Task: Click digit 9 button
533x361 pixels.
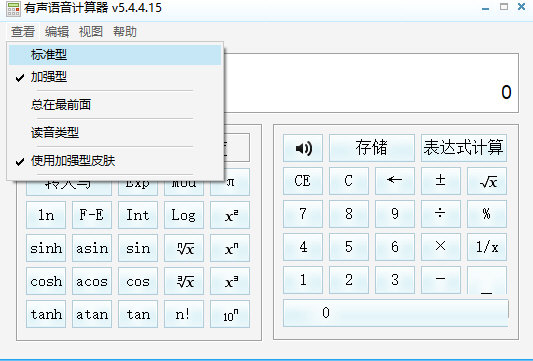Action: [395, 214]
